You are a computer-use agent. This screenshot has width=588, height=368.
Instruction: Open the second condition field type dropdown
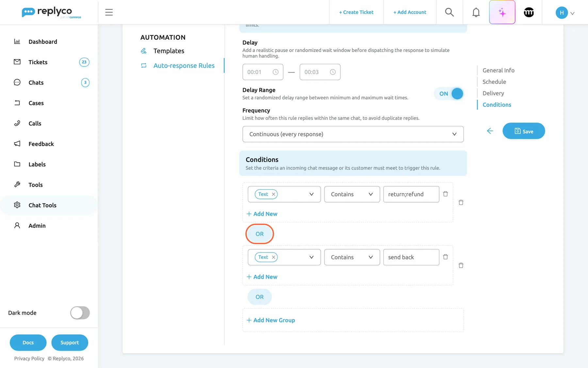284,257
